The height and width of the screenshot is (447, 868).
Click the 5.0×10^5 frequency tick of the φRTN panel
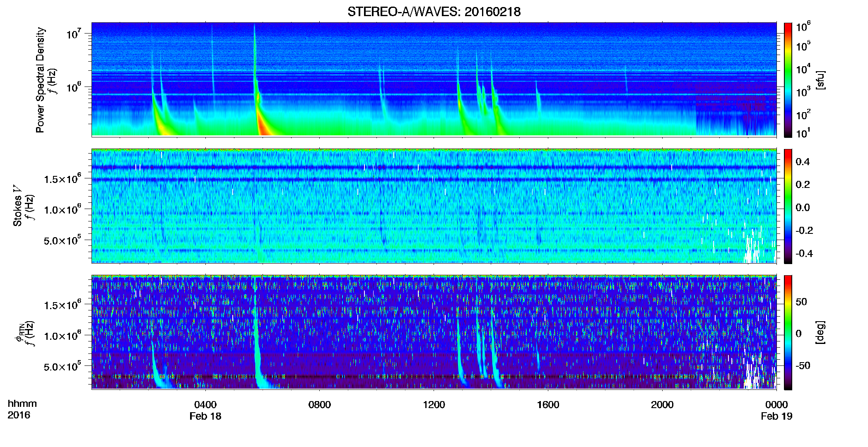(x=63, y=366)
